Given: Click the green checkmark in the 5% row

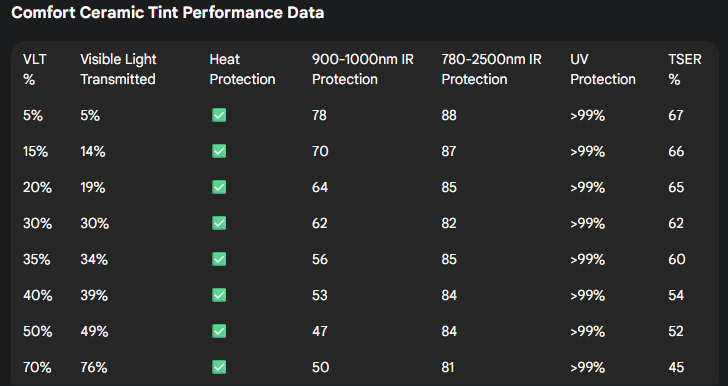Looking at the screenshot, I should click(x=219, y=115).
